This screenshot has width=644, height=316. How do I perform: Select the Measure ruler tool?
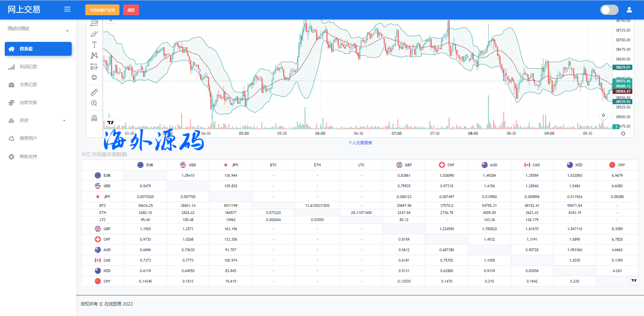(x=94, y=92)
